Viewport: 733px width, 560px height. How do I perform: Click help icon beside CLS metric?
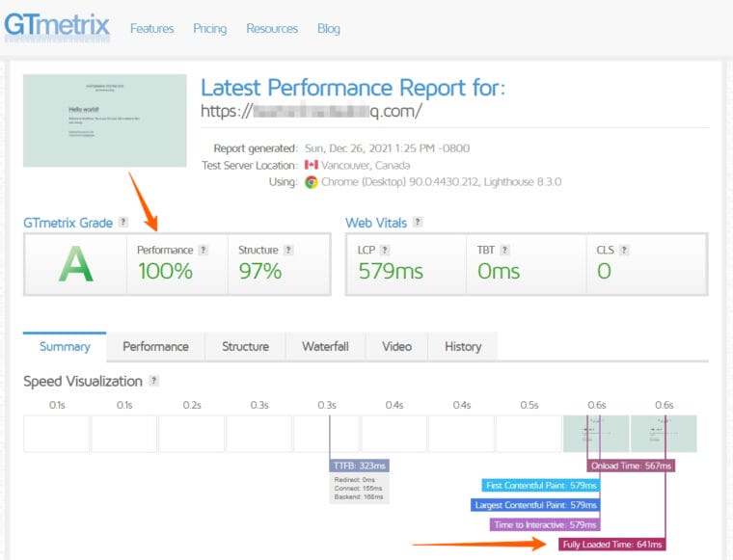click(x=625, y=250)
